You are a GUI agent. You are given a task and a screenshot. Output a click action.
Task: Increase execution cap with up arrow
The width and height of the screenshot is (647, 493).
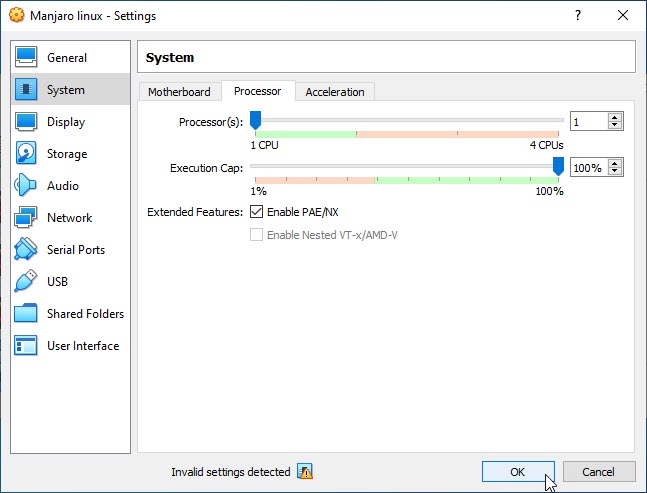tap(615, 163)
